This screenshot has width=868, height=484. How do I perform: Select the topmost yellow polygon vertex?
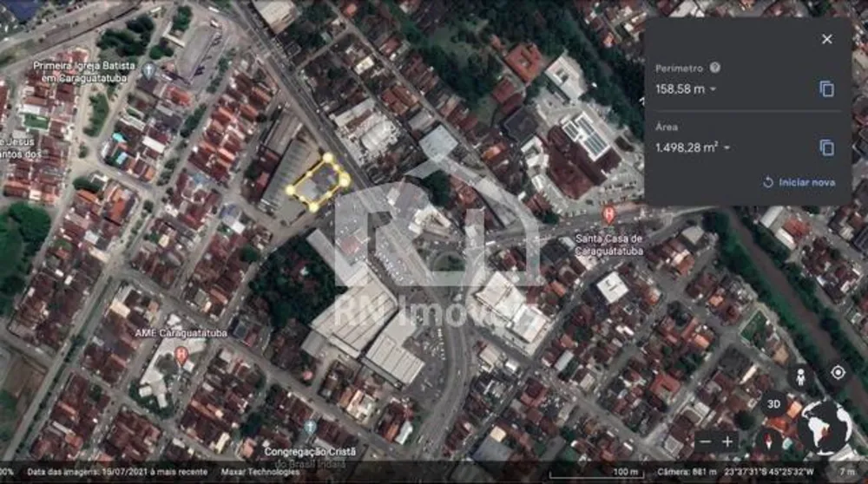328,158
